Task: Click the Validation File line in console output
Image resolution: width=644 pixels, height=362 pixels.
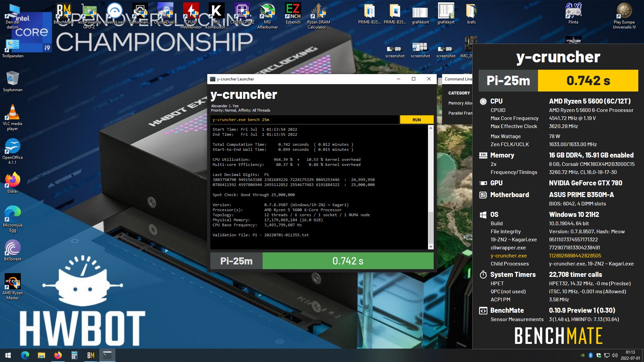Action: pos(261,235)
